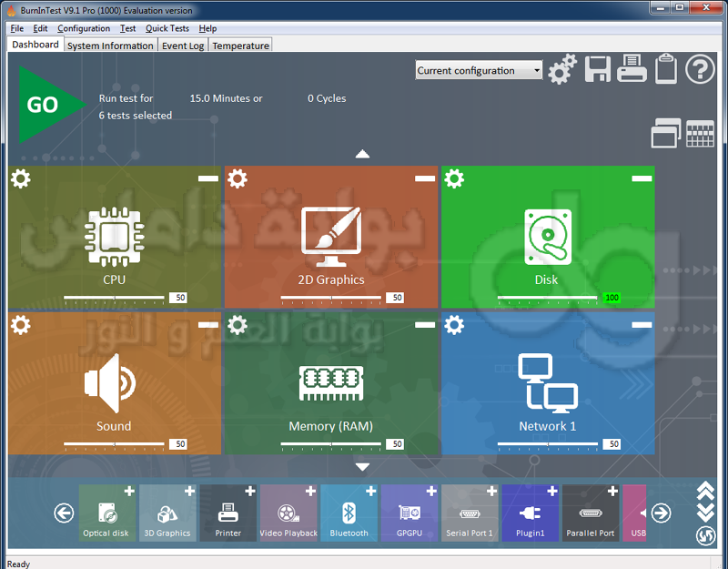Screen dimensions: 728x569
Task: Select the Serial Port 1 test tile
Action: (x=470, y=513)
